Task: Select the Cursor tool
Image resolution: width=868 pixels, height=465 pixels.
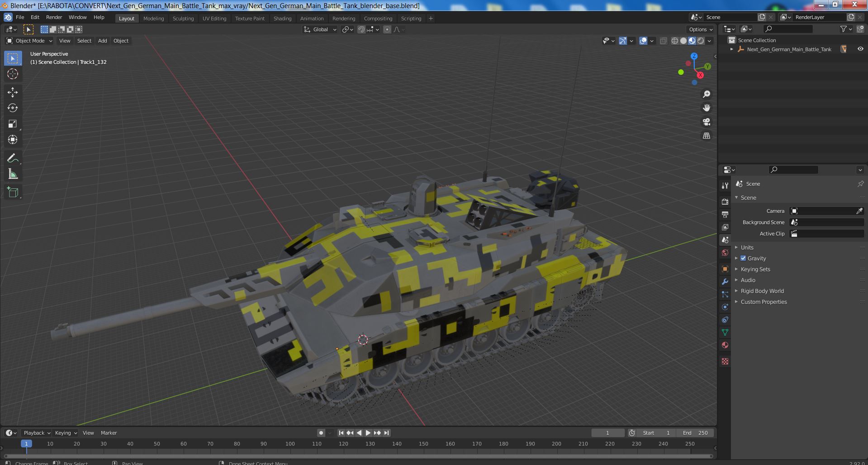Action: pyautogui.click(x=13, y=74)
